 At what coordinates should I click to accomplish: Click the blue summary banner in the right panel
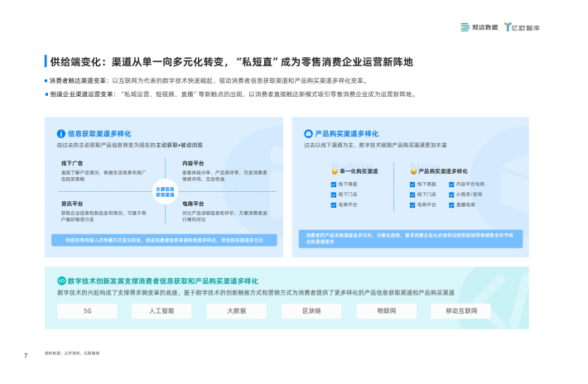tap(411, 238)
